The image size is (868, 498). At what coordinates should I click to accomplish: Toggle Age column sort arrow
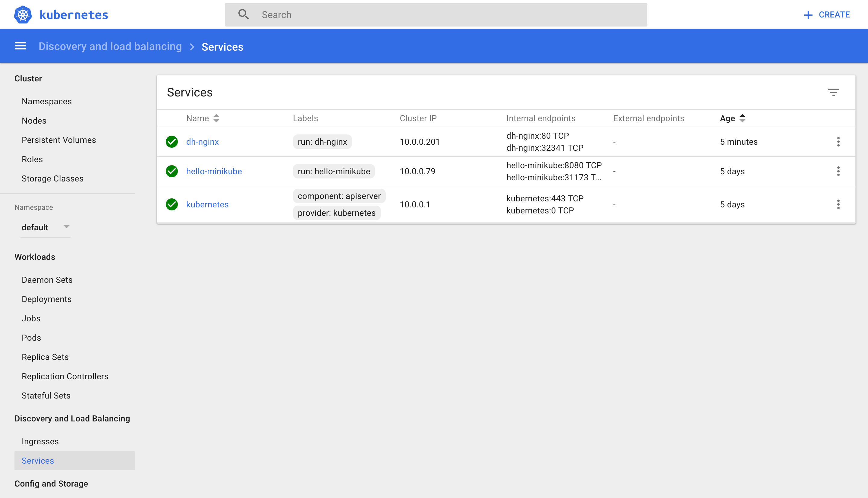(x=742, y=118)
